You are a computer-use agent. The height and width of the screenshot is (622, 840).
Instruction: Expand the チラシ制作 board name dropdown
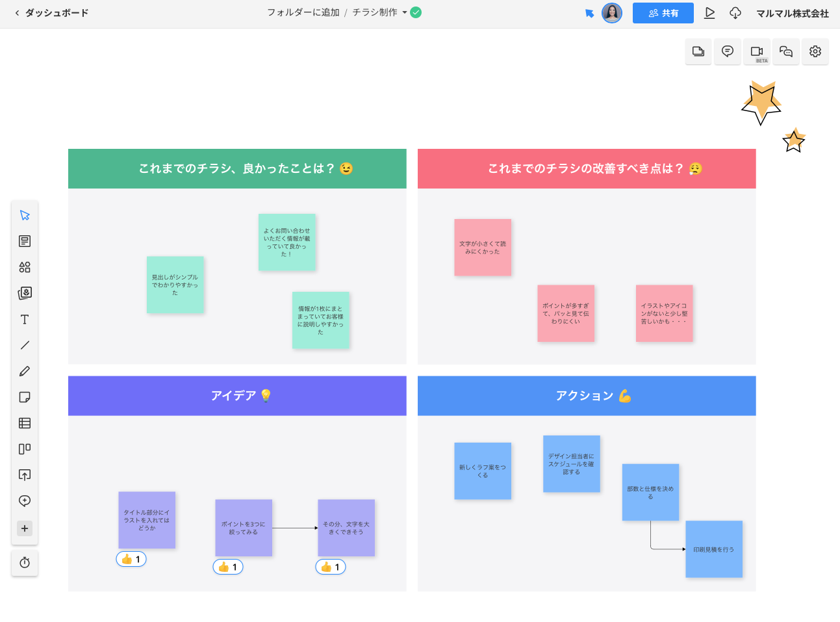coord(405,12)
